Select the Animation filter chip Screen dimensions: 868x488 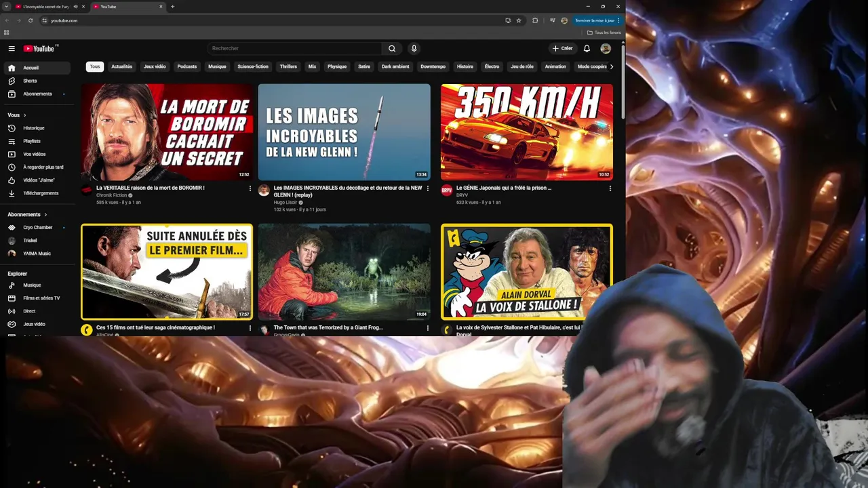tap(555, 66)
